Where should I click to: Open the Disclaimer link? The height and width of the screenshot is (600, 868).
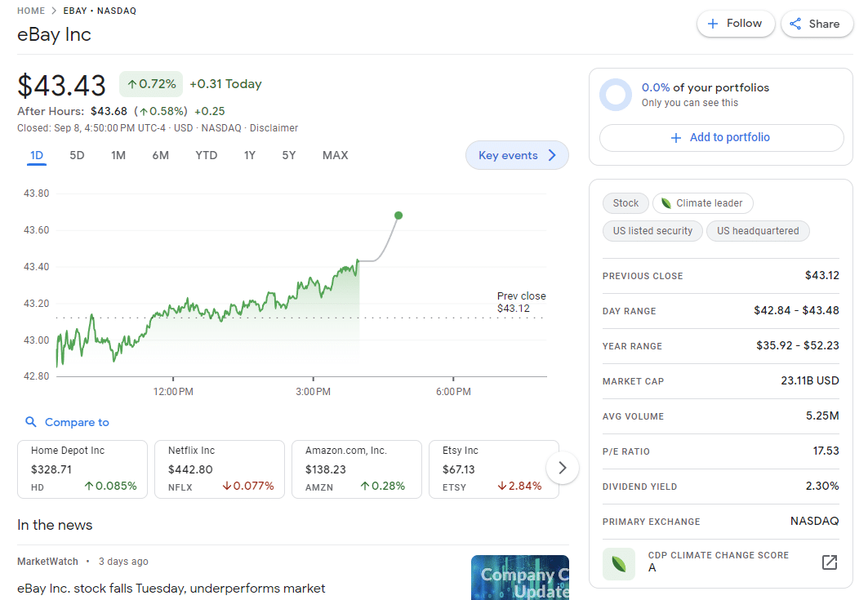click(274, 128)
